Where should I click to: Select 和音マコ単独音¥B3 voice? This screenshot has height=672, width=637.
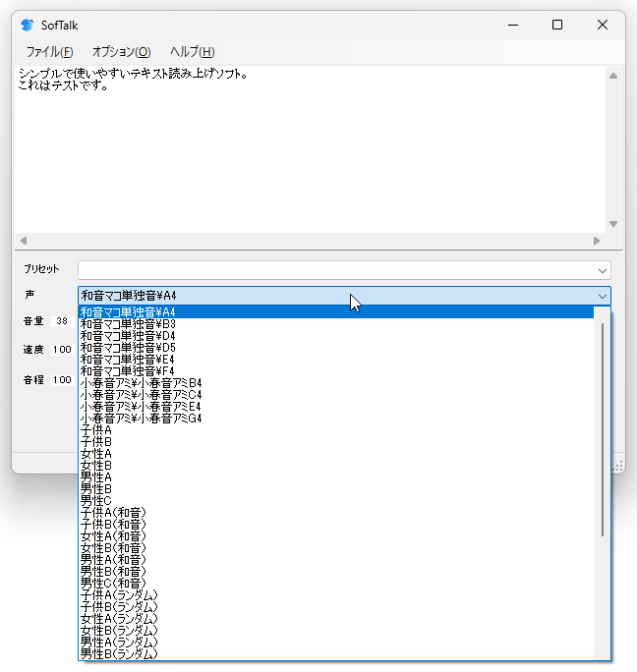point(336,324)
